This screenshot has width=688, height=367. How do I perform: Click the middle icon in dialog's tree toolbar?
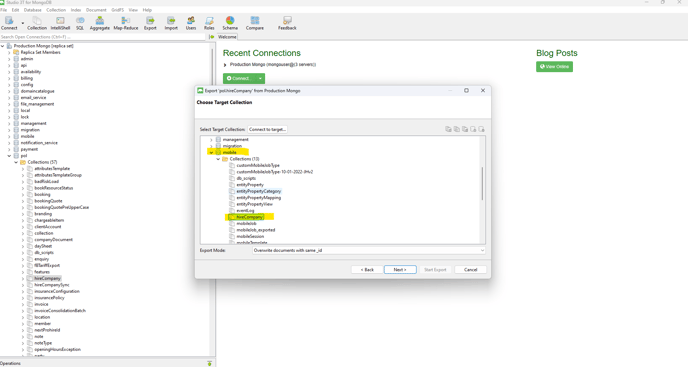pos(465,129)
